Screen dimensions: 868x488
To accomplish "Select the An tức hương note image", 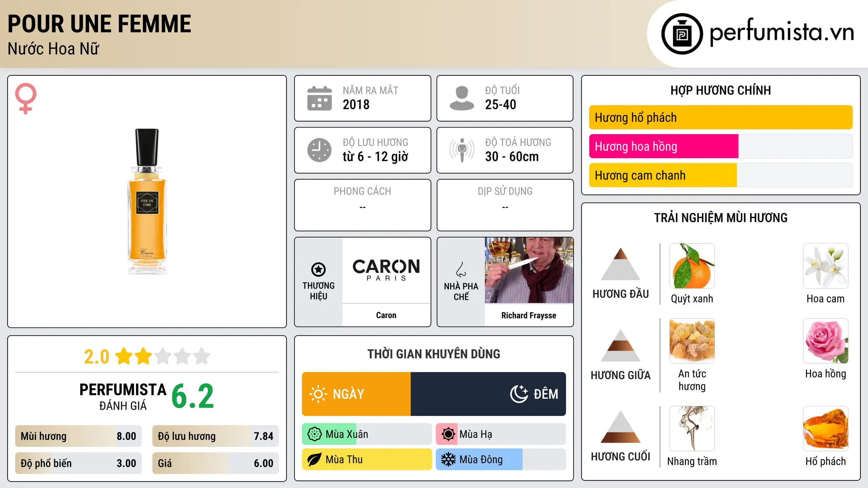I will point(692,341).
